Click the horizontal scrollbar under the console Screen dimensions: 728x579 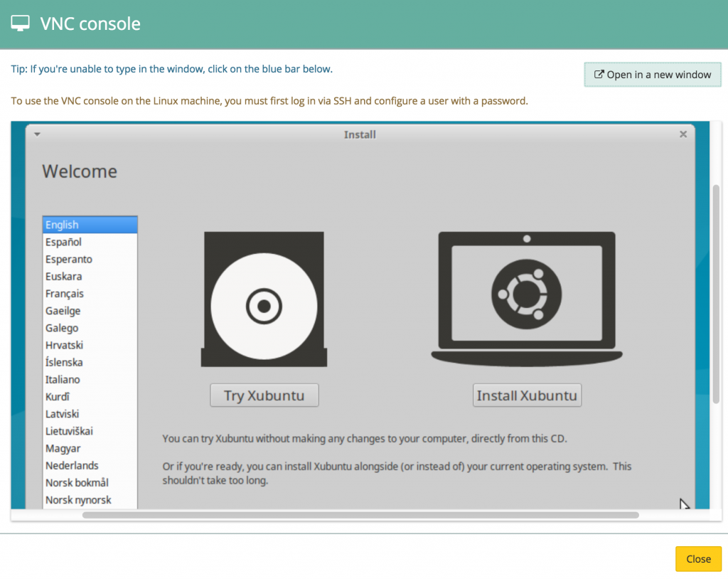360,515
